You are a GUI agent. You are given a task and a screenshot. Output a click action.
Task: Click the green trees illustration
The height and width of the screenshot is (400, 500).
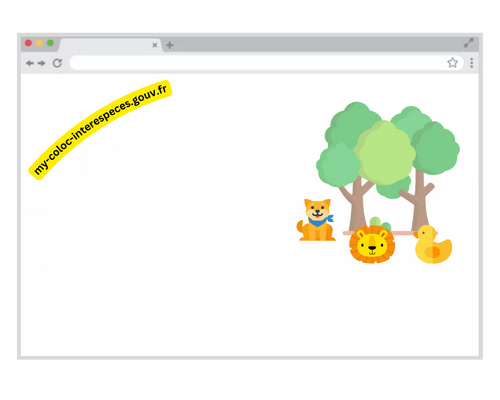(x=388, y=167)
